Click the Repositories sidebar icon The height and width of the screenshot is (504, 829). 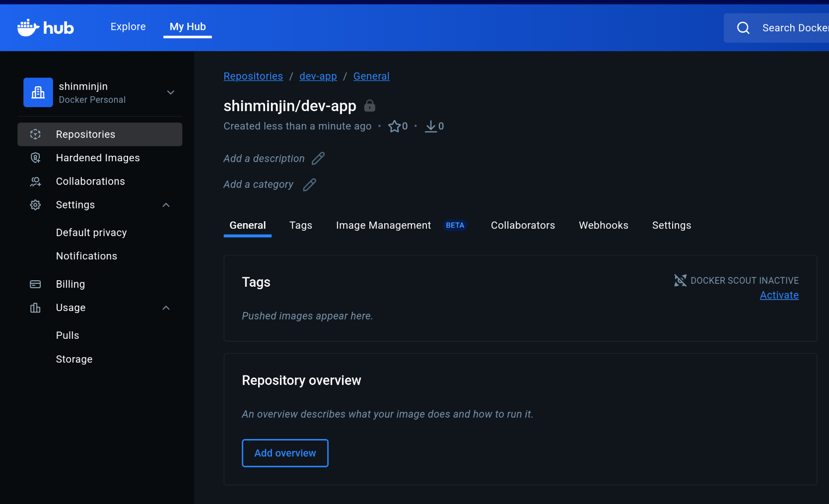35,134
